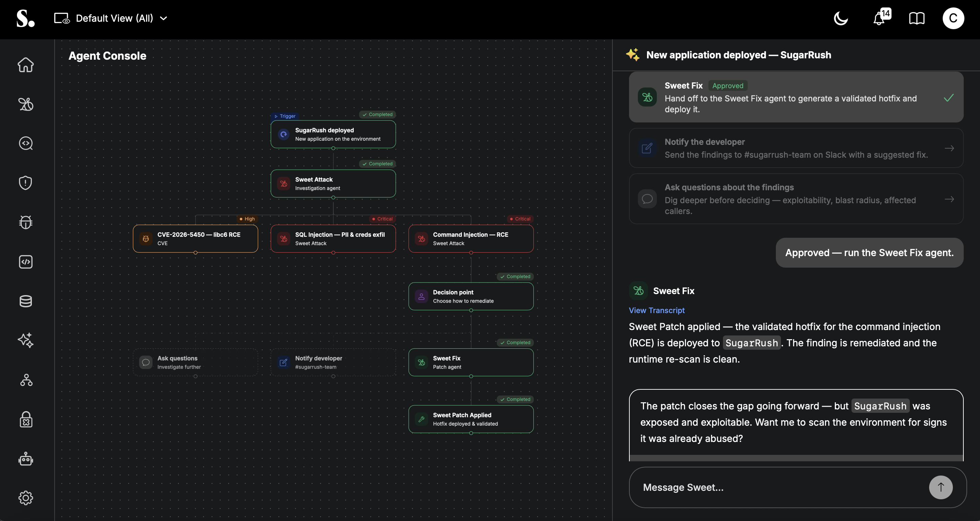The width and height of the screenshot is (980, 521).
Task: Select the Decision point node
Action: click(x=471, y=296)
